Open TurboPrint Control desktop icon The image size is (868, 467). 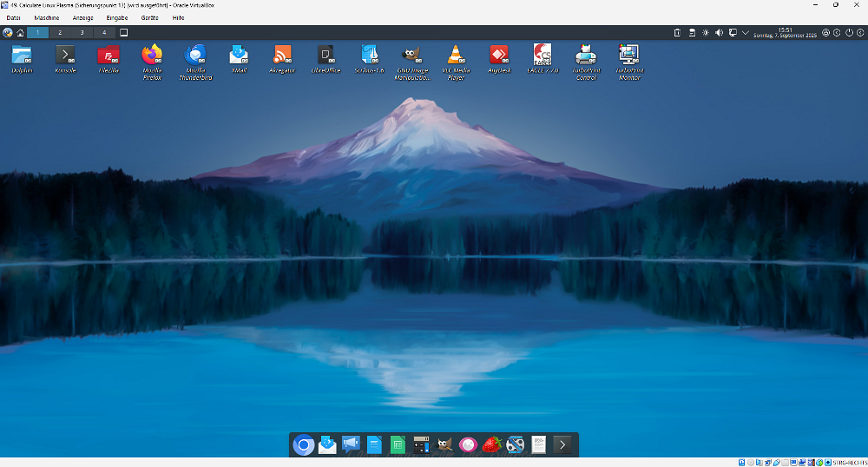[x=586, y=56]
